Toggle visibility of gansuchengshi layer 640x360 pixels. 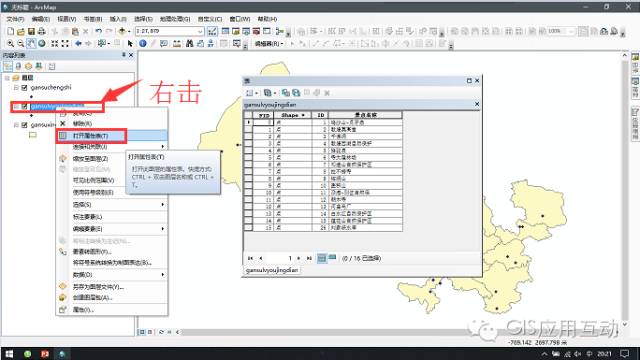pos(24,87)
